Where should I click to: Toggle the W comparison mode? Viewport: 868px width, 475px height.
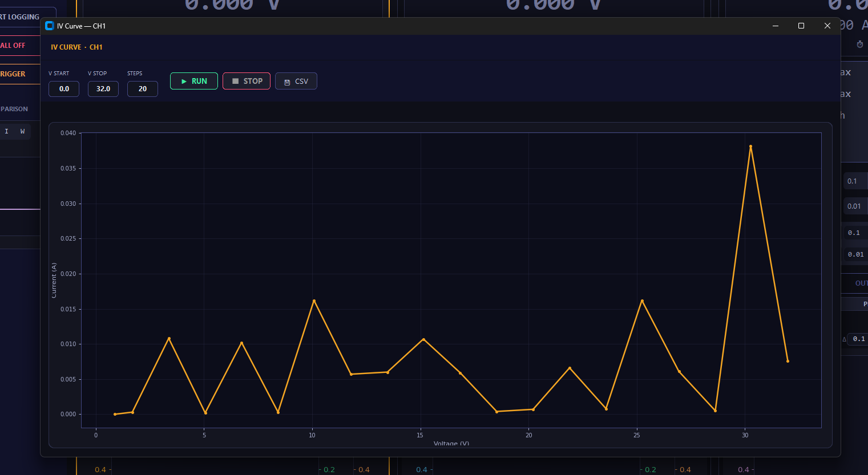pos(22,132)
